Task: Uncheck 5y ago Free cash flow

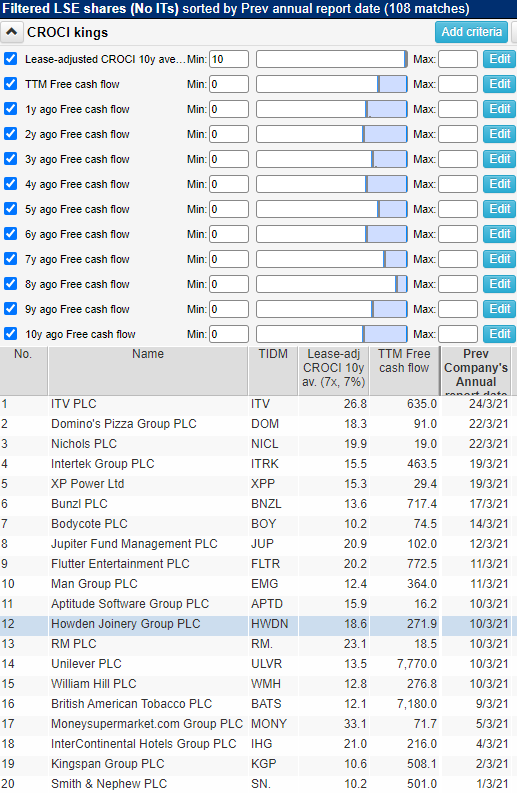Action: click(11, 209)
